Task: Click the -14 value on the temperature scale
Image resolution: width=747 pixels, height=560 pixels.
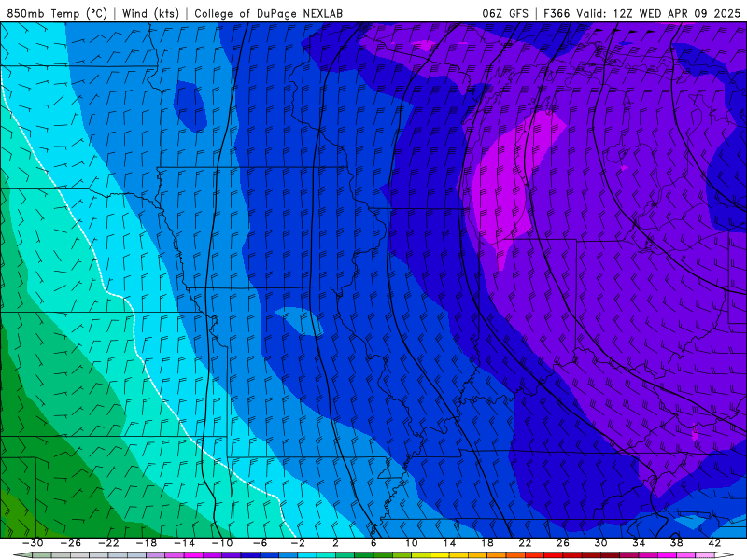Action: [184, 543]
